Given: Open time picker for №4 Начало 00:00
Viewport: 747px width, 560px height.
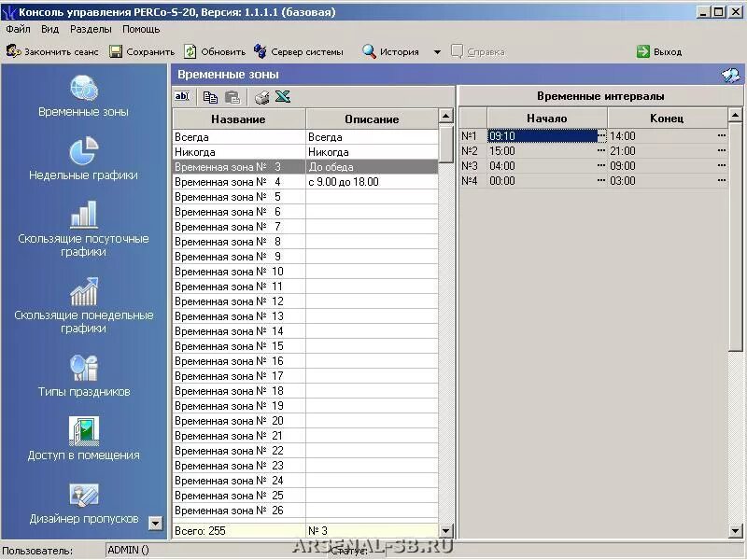Looking at the screenshot, I should 601,180.
